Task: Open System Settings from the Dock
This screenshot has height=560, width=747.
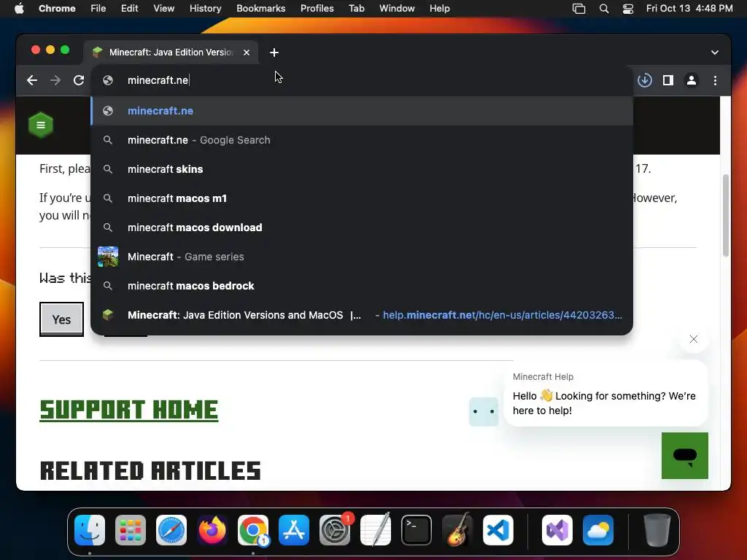Action: (335, 530)
